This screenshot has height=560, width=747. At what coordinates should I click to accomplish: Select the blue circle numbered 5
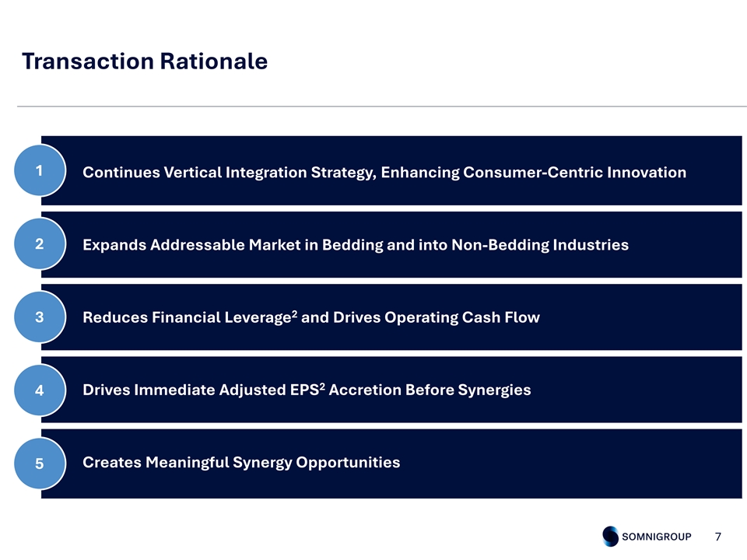point(40,464)
